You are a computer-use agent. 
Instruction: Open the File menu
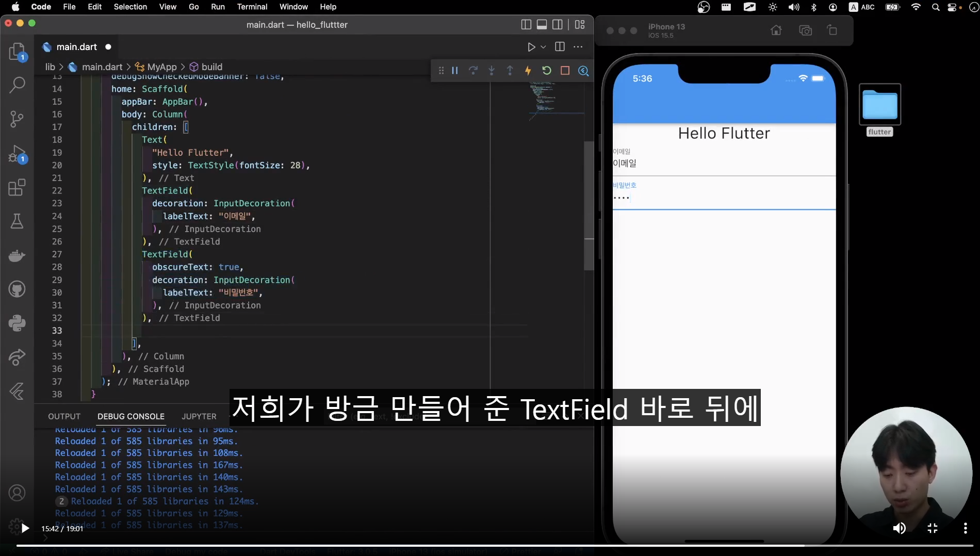69,7
